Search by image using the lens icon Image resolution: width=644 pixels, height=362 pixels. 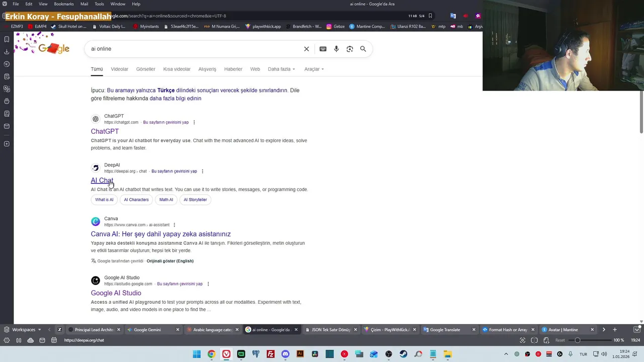click(x=350, y=49)
